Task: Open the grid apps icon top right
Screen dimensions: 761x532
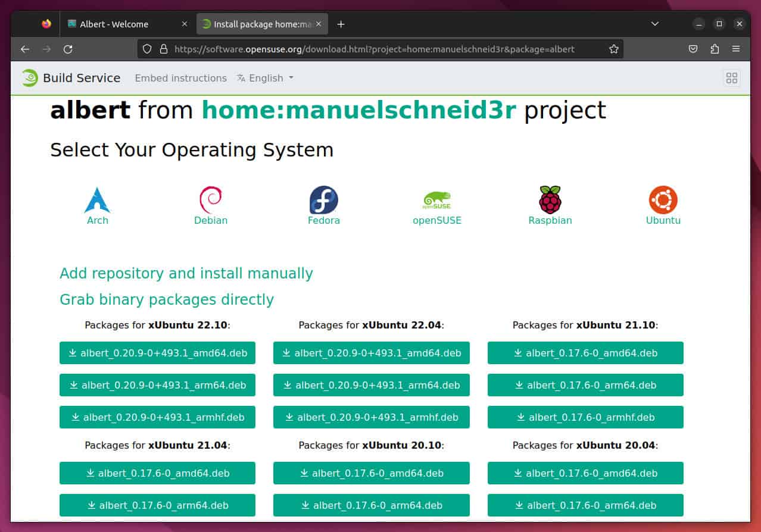Action: coord(731,78)
